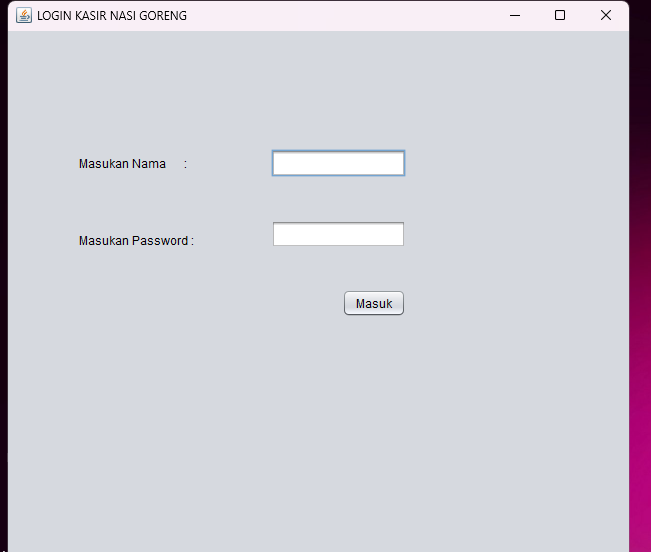The height and width of the screenshot is (552, 651).
Task: Minimize the LOGIN KASIR NASI GORENG window
Action: 514,15
